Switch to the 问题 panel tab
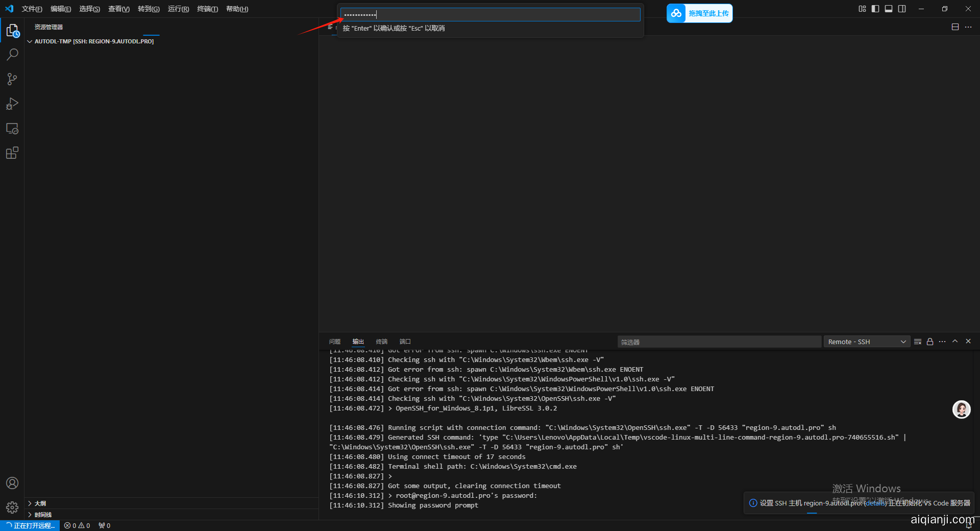This screenshot has height=531, width=980. pos(335,342)
